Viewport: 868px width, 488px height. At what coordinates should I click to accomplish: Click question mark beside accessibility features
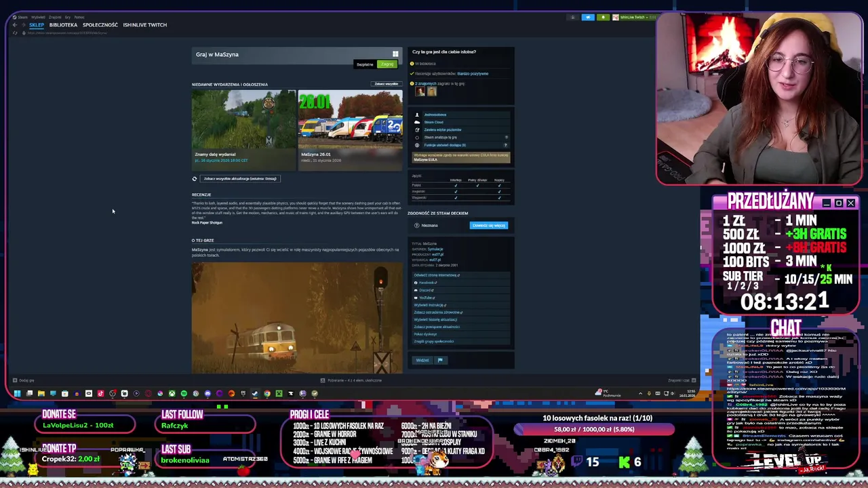pos(506,145)
